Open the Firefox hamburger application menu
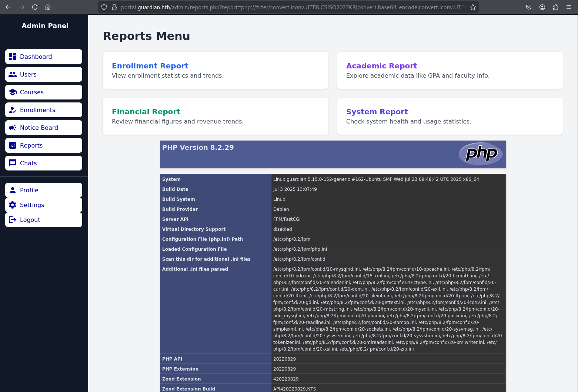Viewport: 578px width, 392px height. [x=569, y=7]
